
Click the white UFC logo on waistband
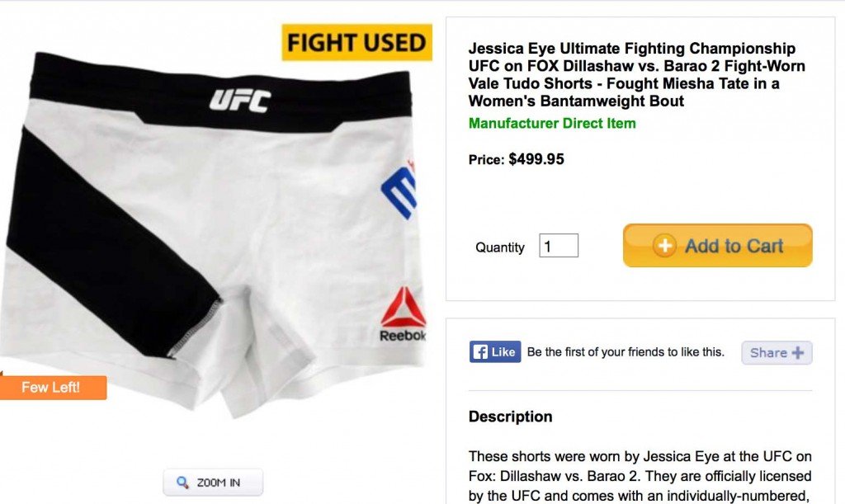click(240, 101)
